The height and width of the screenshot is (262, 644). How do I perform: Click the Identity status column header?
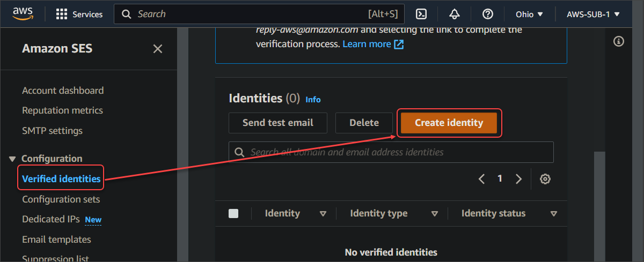pyautogui.click(x=494, y=213)
